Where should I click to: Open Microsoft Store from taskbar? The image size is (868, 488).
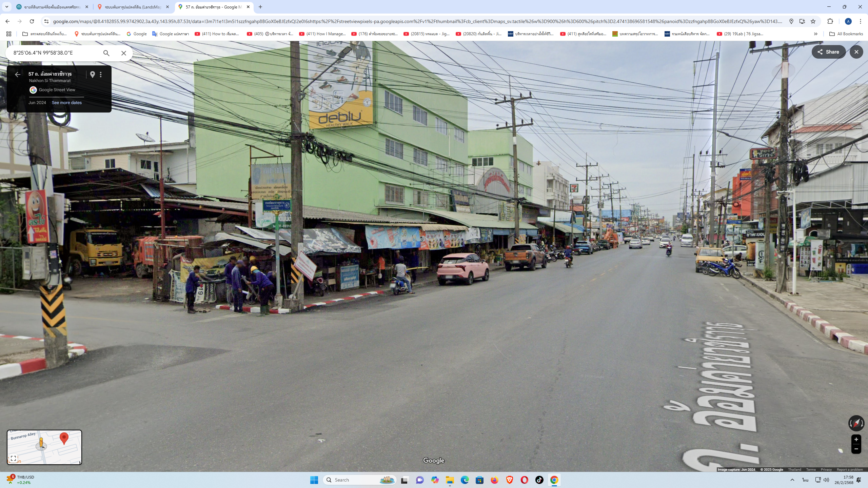coord(479,480)
